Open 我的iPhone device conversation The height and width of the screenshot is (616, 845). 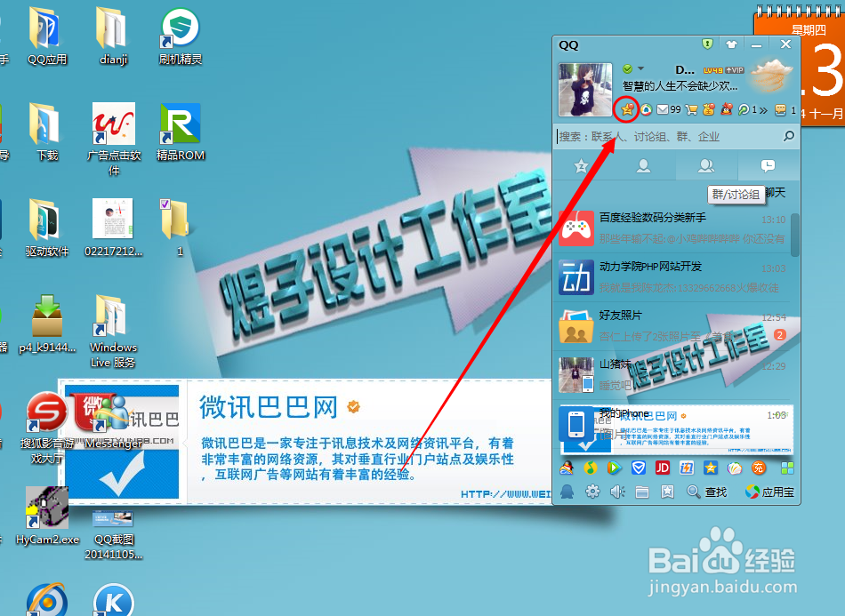click(672, 426)
